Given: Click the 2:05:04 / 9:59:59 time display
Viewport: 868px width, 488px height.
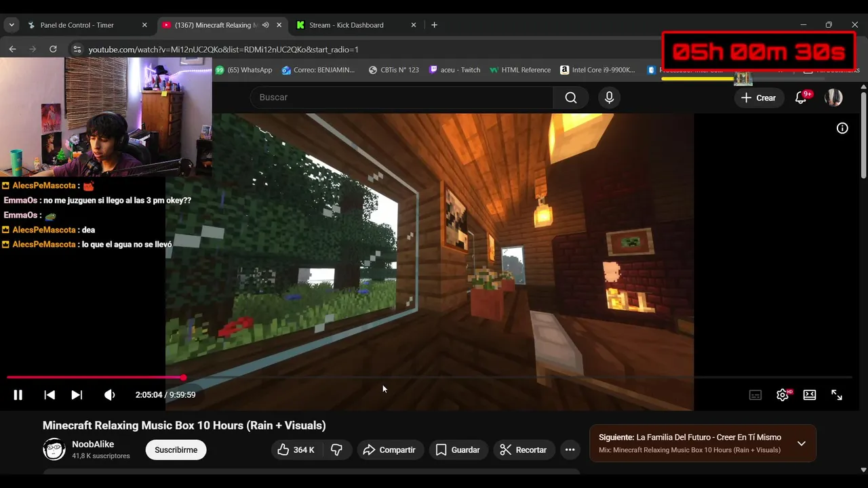Looking at the screenshot, I should pos(165,395).
